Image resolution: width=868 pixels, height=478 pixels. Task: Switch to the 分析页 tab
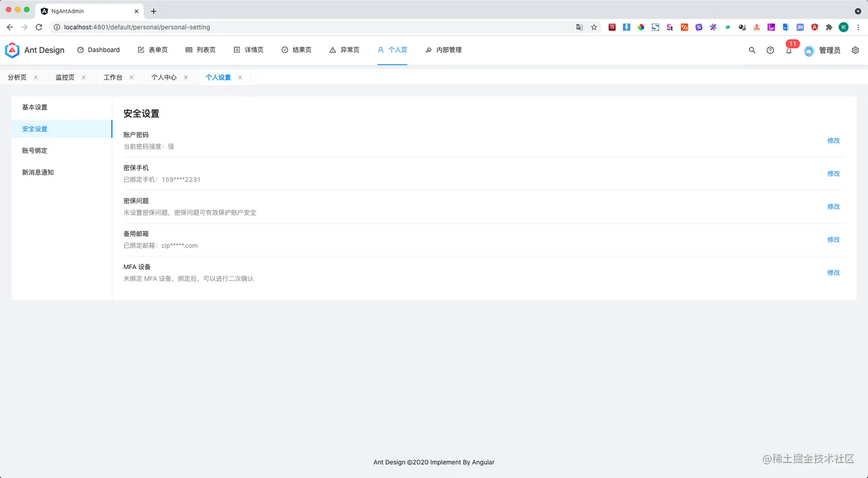[x=17, y=78]
